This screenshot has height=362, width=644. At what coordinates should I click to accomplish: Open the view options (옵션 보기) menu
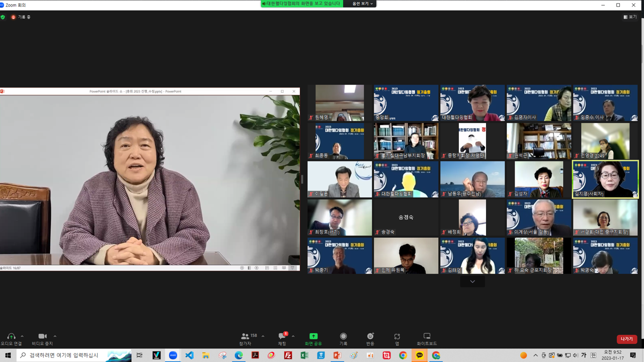(362, 4)
